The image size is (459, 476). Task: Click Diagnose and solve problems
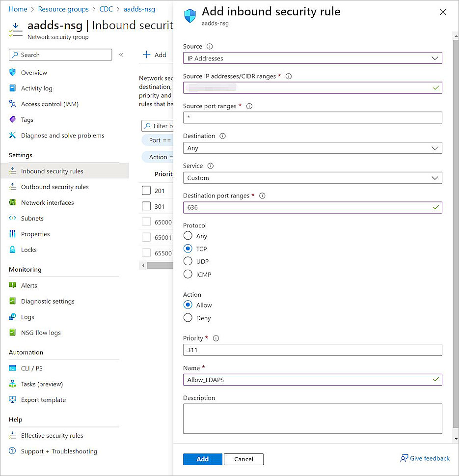coord(62,135)
